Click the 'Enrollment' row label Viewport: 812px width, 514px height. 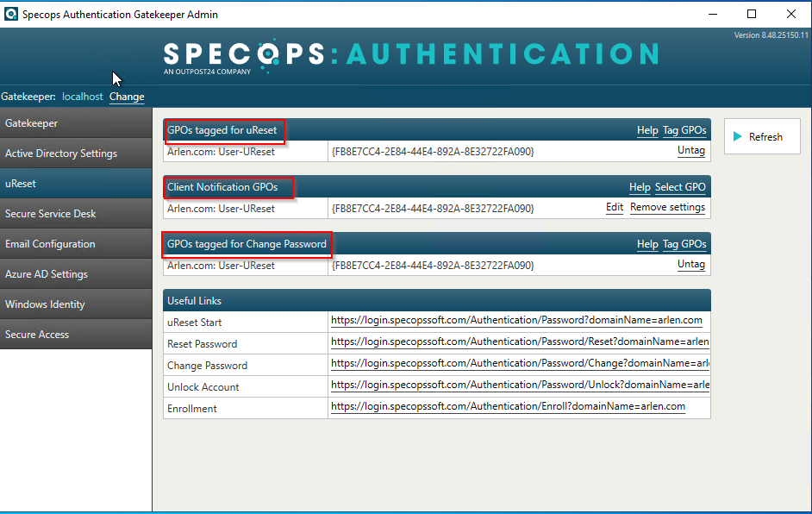pos(191,409)
